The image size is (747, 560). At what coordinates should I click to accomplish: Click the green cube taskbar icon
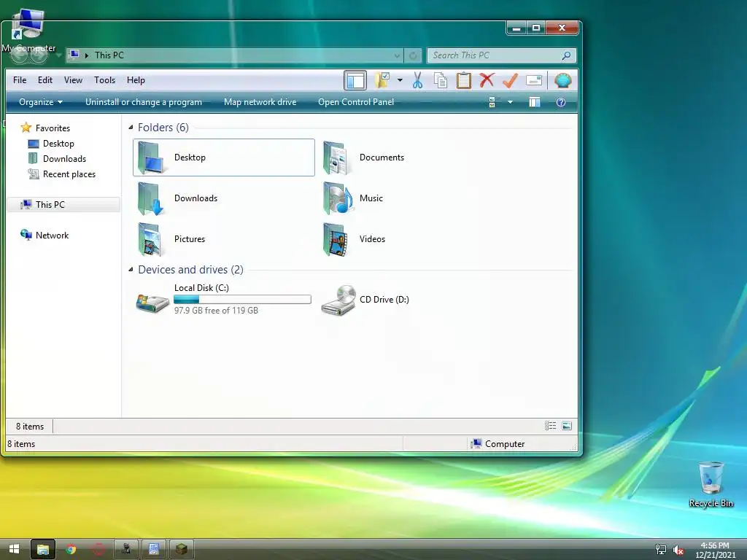(181, 549)
